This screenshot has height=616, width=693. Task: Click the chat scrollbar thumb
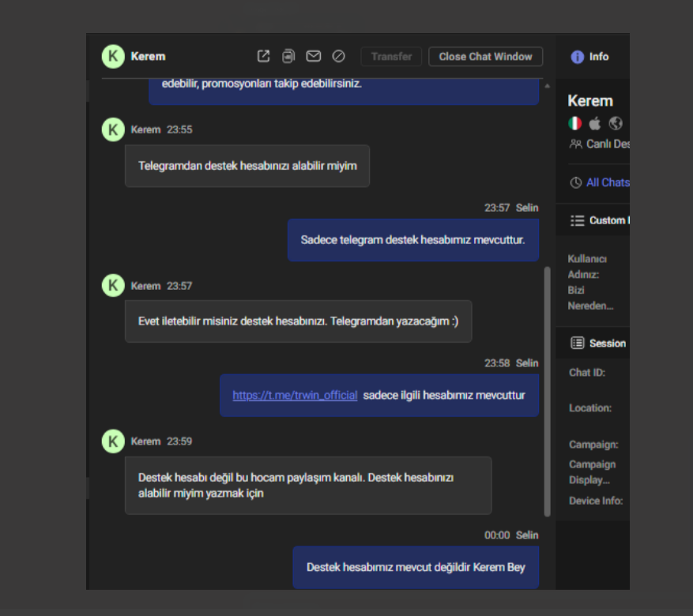click(x=547, y=391)
